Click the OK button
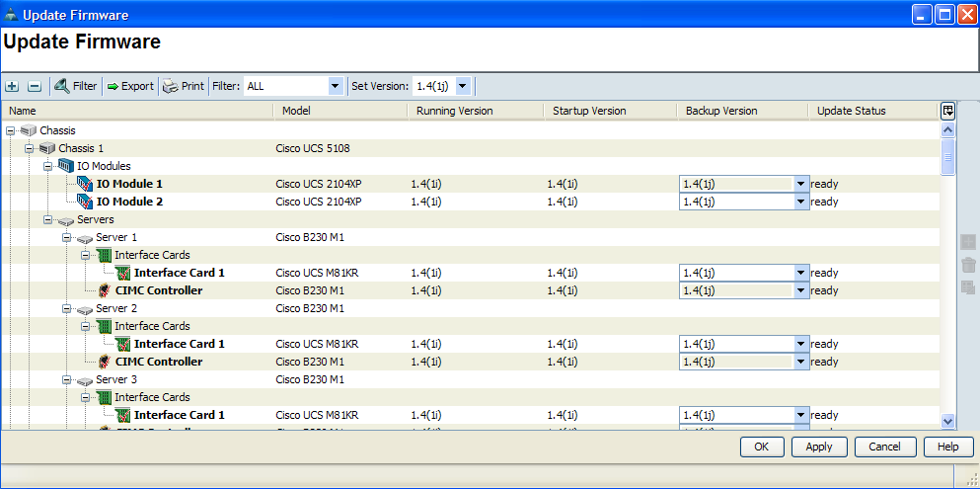This screenshot has height=489, width=980. 761,447
